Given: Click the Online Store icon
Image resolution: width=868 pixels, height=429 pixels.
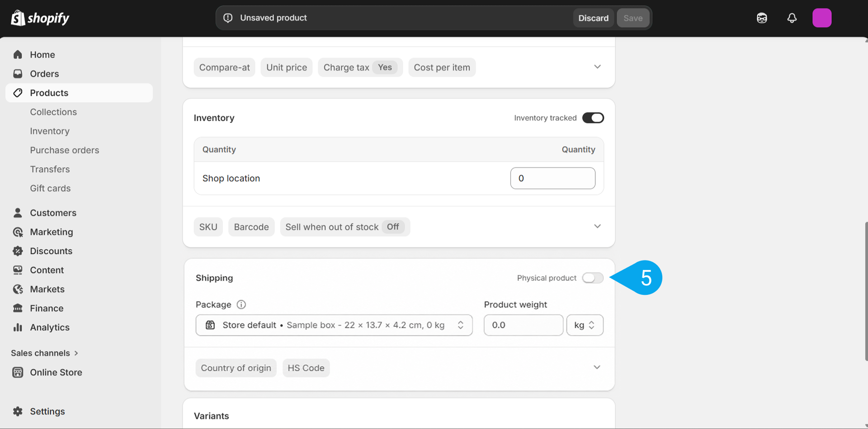Looking at the screenshot, I should [18, 372].
